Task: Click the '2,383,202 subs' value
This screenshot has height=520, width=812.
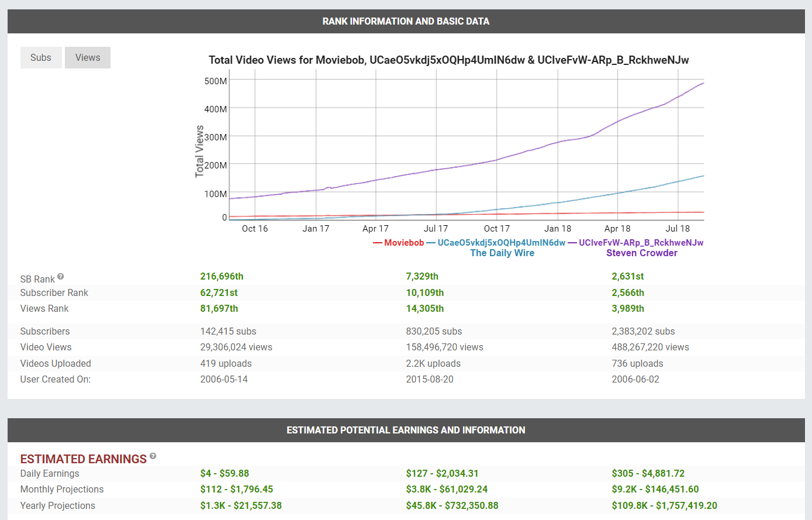Action: (643, 331)
